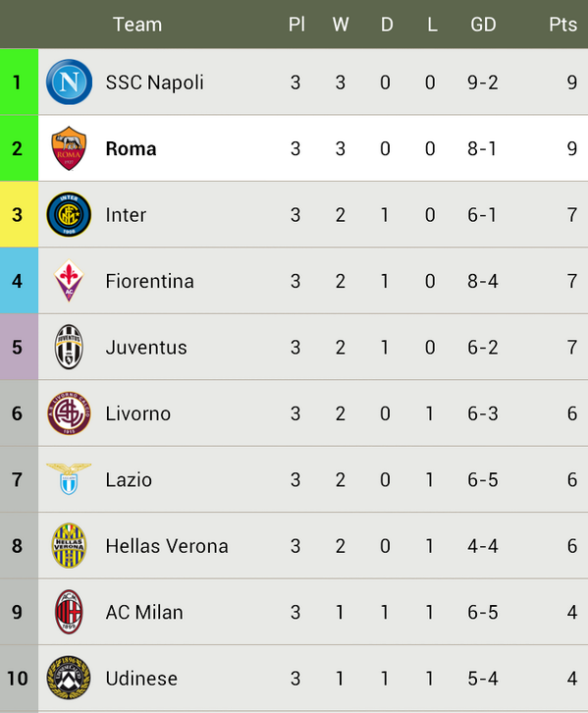The image size is (588, 713).
Task: Tap the yellow position 3 marker
Action: tap(19, 215)
